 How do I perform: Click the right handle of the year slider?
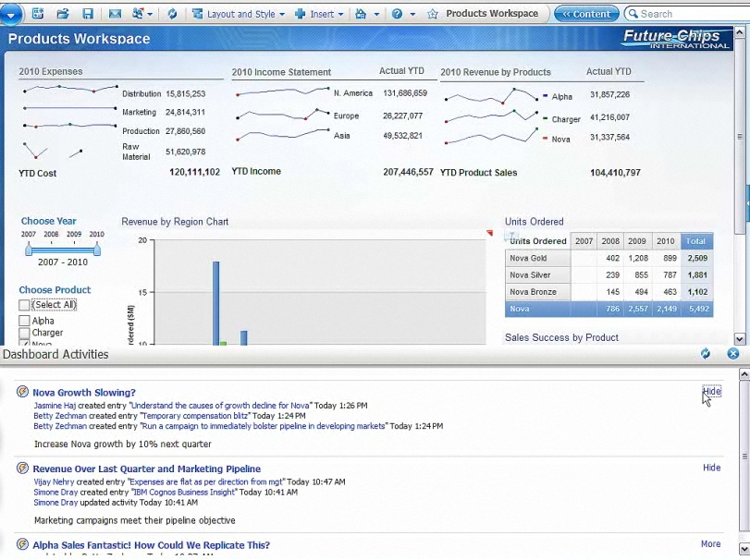click(x=97, y=249)
